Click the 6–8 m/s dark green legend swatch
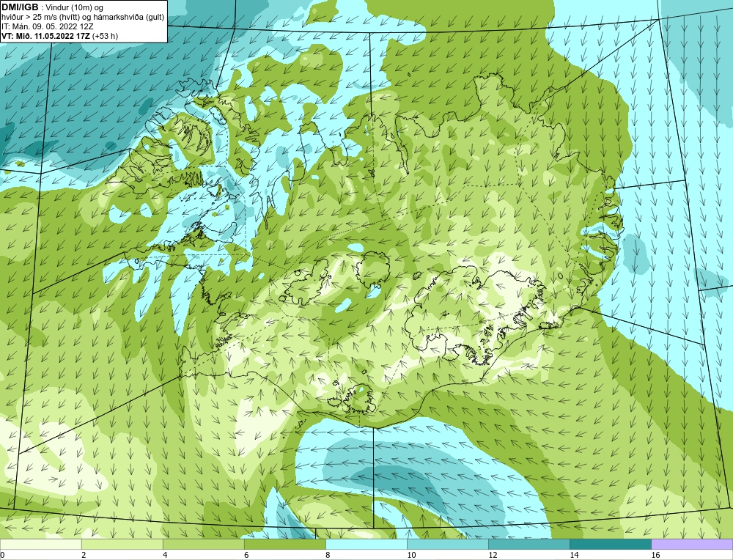The width and height of the screenshot is (733, 560). coord(285,544)
